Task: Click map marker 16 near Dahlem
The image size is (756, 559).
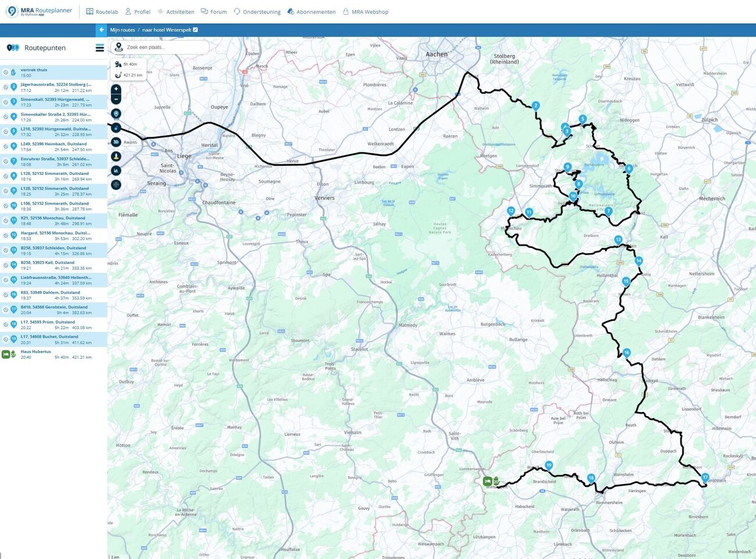Action: pos(626,353)
